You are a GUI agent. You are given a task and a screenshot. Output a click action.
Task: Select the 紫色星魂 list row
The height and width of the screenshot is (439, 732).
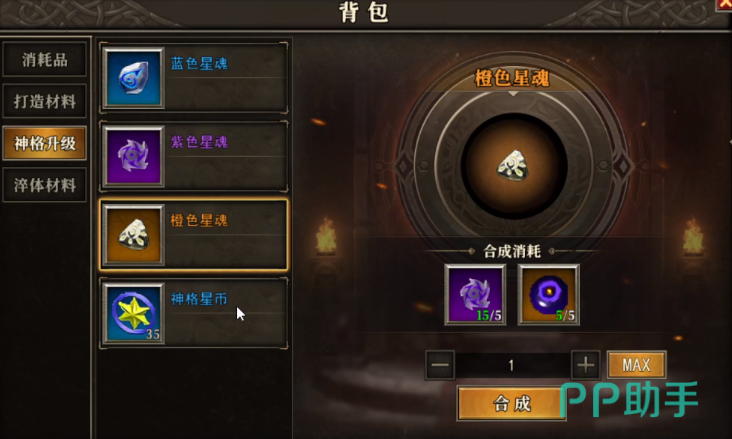(x=194, y=156)
